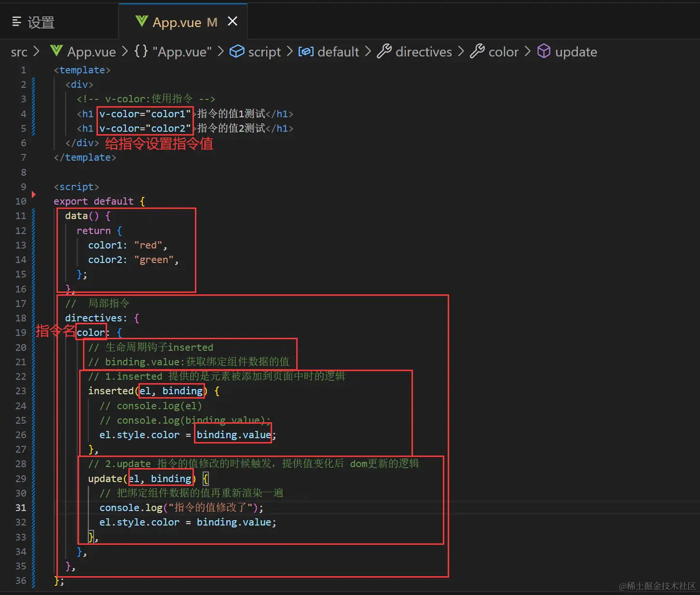
Task: Click wrench icon before color breadcrumb
Action: (x=477, y=51)
